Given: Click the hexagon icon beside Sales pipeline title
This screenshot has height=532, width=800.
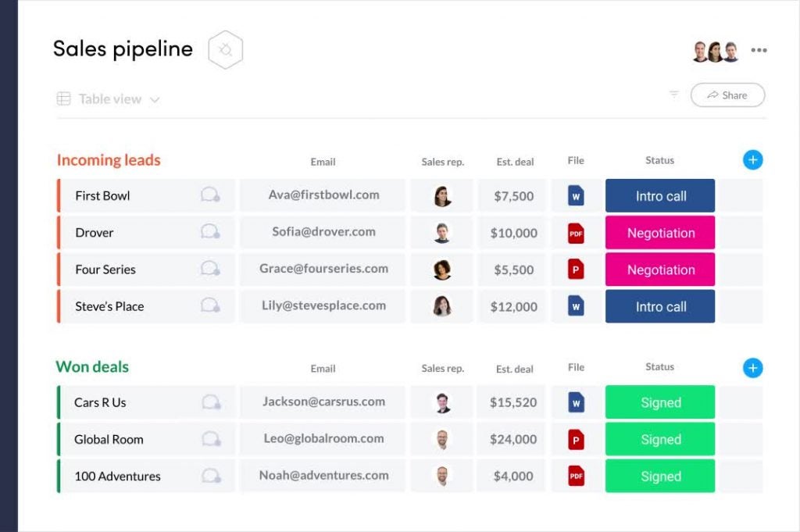Looking at the screenshot, I should click(x=225, y=48).
